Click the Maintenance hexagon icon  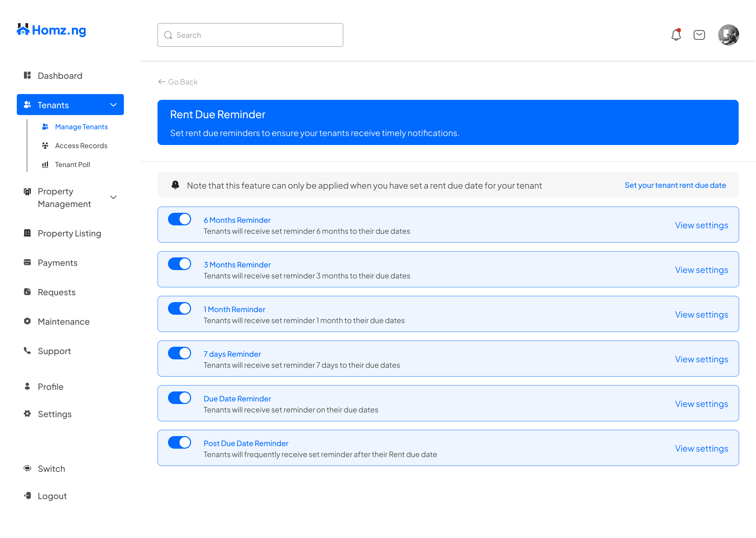point(27,321)
